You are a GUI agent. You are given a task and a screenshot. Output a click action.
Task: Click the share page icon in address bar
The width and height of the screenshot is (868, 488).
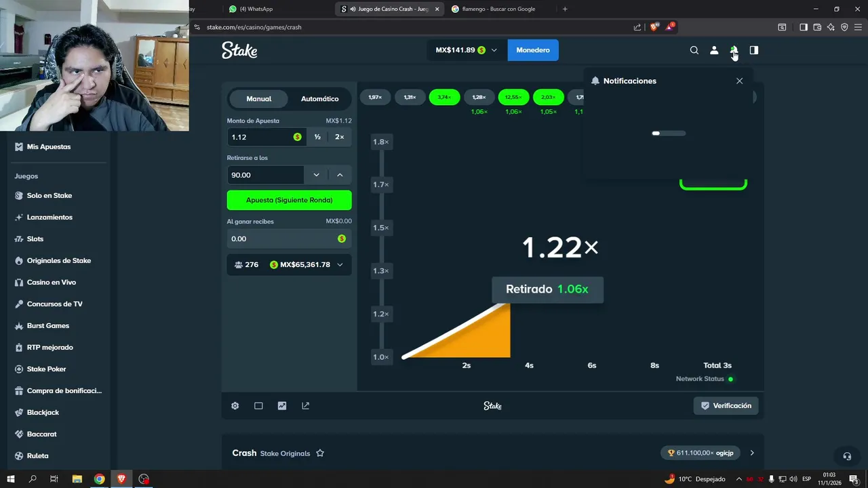tap(637, 27)
